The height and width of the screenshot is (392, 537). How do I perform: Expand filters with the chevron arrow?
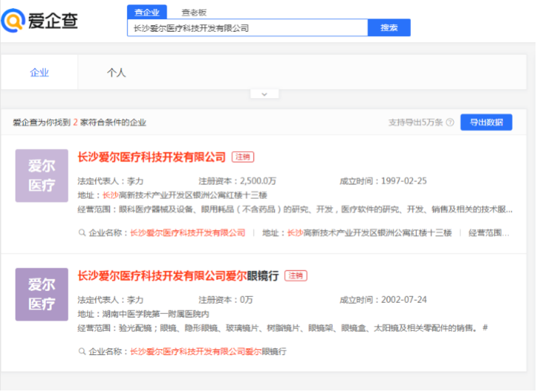tap(264, 94)
